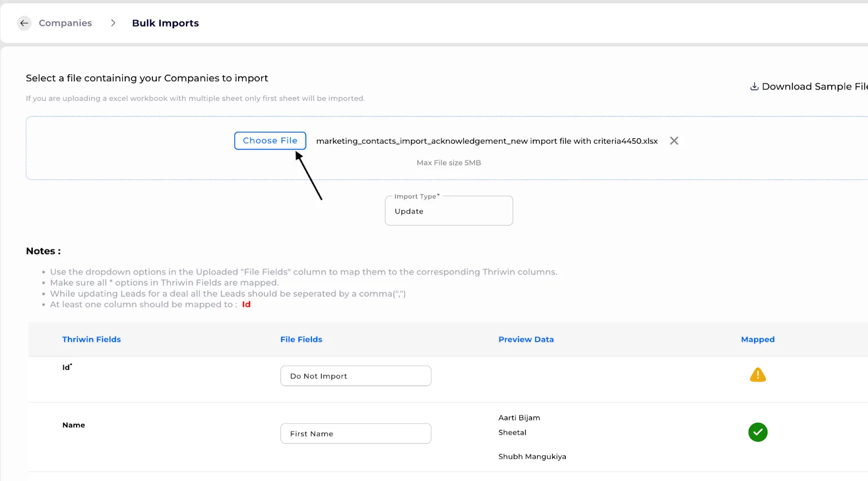Viewport: 868px width, 481px height.
Task: Click the yellow warning icon in Id row
Action: 758,375
